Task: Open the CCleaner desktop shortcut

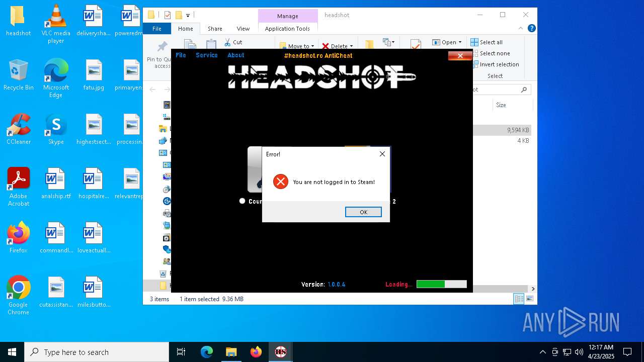Action: [x=18, y=129]
